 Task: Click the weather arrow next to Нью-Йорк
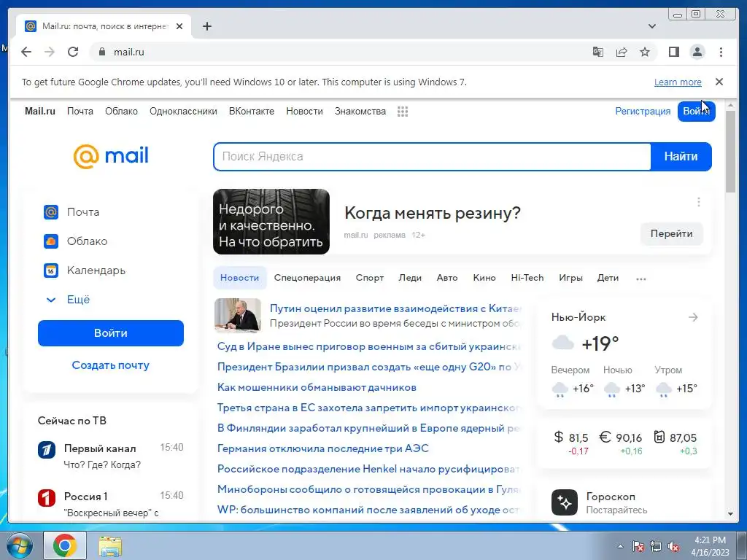click(693, 317)
